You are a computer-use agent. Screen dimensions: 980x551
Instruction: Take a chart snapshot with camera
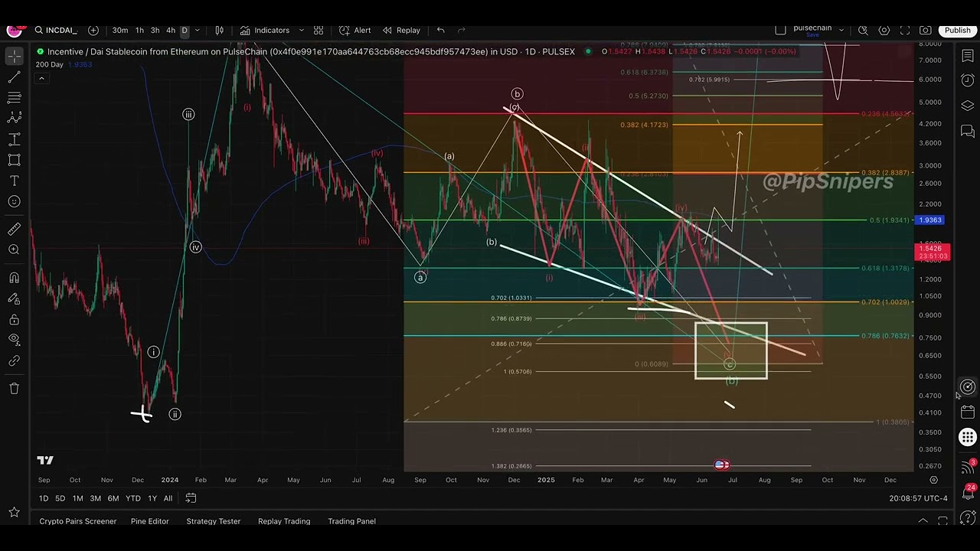(x=926, y=31)
